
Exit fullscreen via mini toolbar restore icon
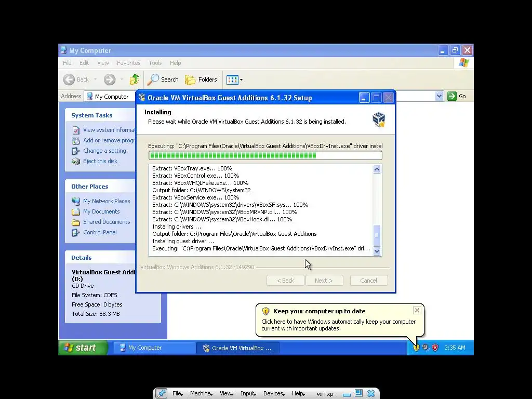click(358, 393)
